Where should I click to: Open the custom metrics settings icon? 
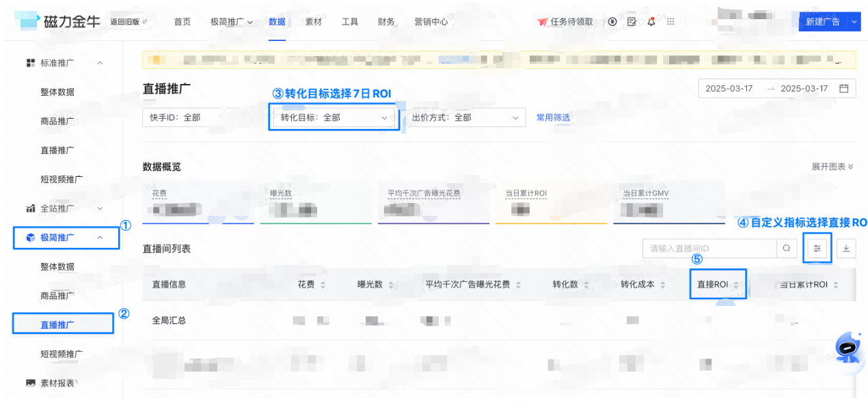tap(817, 248)
